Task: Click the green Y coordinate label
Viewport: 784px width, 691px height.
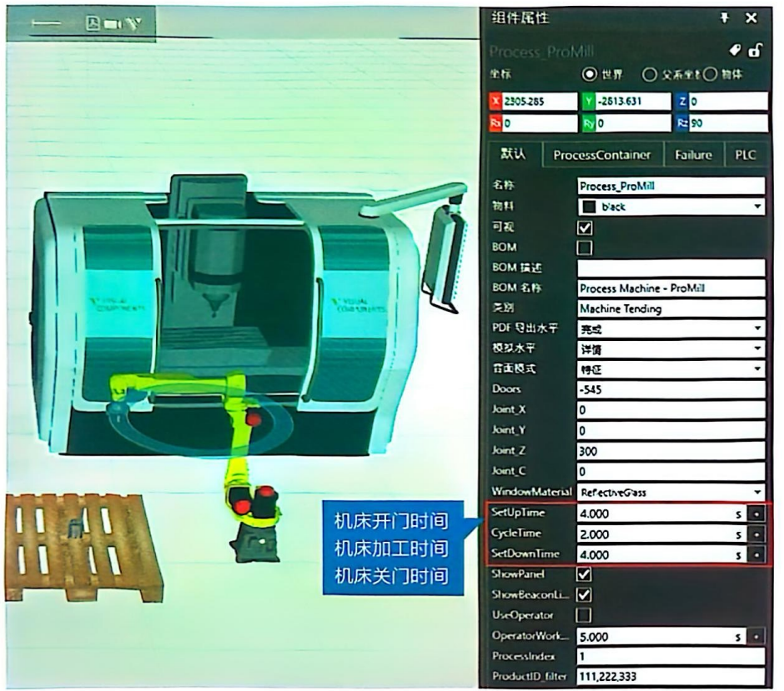Action: click(x=589, y=102)
